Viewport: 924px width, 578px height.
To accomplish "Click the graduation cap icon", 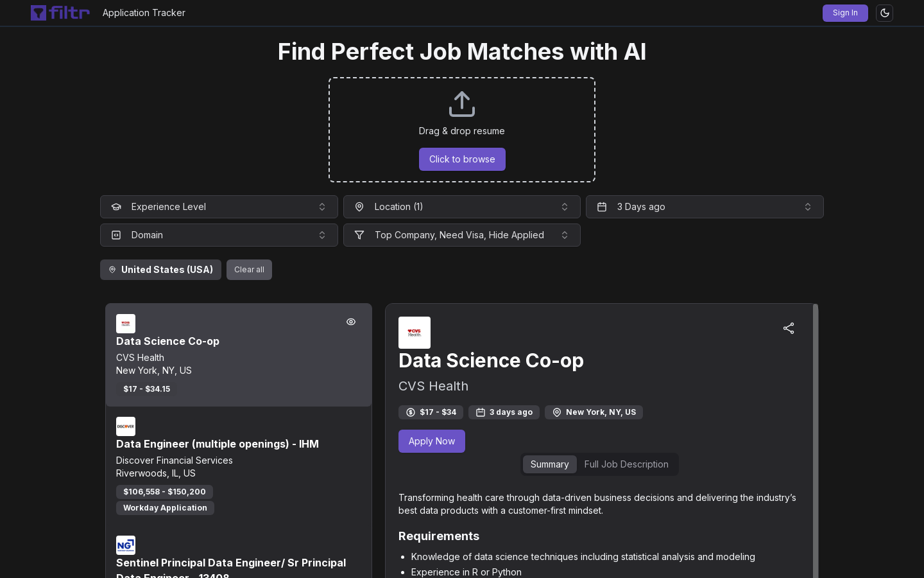I will [x=116, y=207].
